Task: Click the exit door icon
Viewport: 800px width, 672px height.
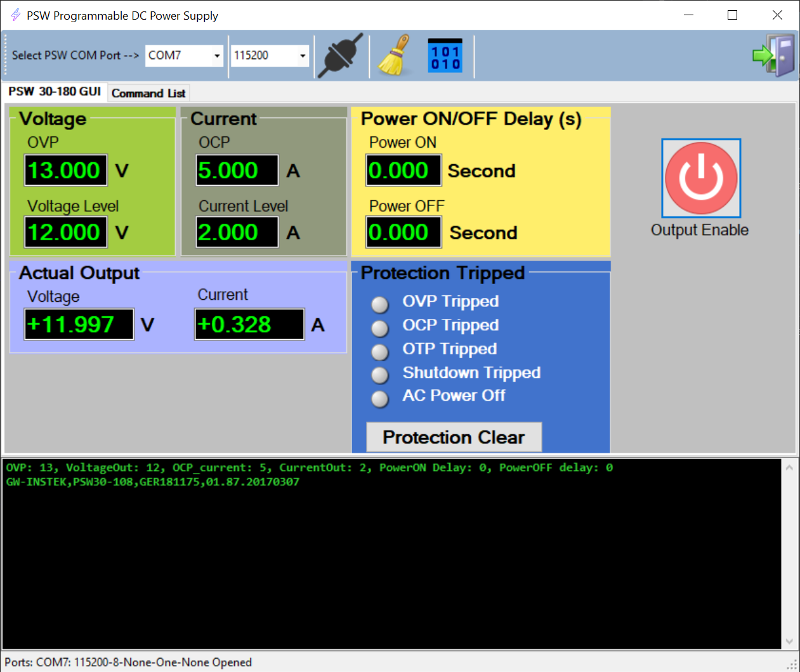Action: pos(773,56)
